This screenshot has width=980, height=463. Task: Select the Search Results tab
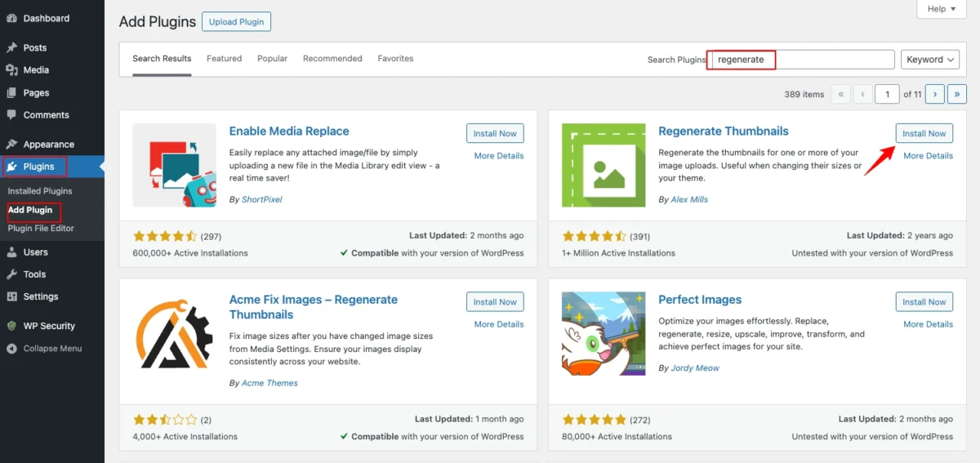click(x=162, y=59)
